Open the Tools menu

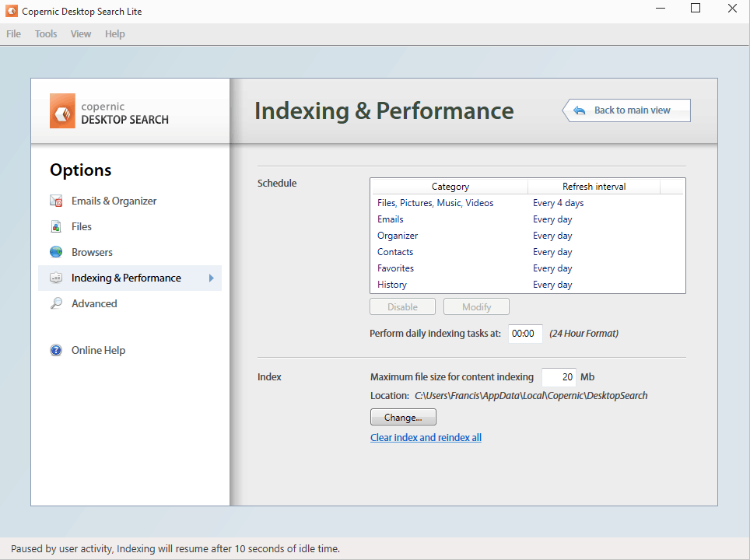46,34
